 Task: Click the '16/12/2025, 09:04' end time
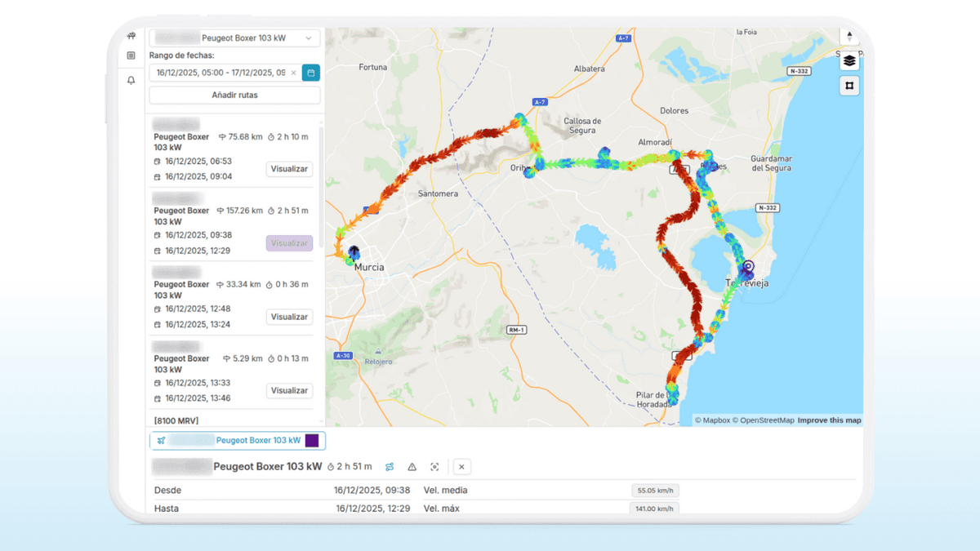click(x=198, y=177)
